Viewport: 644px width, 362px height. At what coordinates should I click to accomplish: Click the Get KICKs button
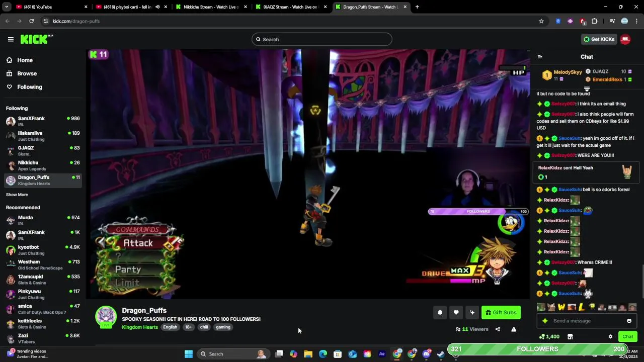(599, 39)
